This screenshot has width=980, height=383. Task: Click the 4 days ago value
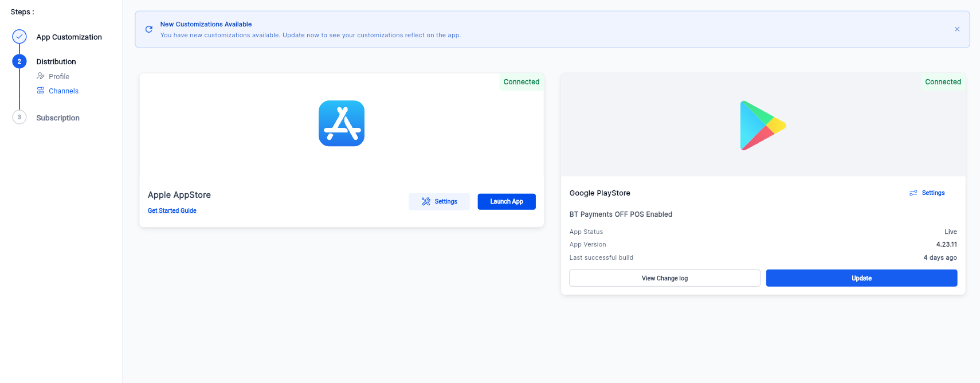tap(940, 257)
